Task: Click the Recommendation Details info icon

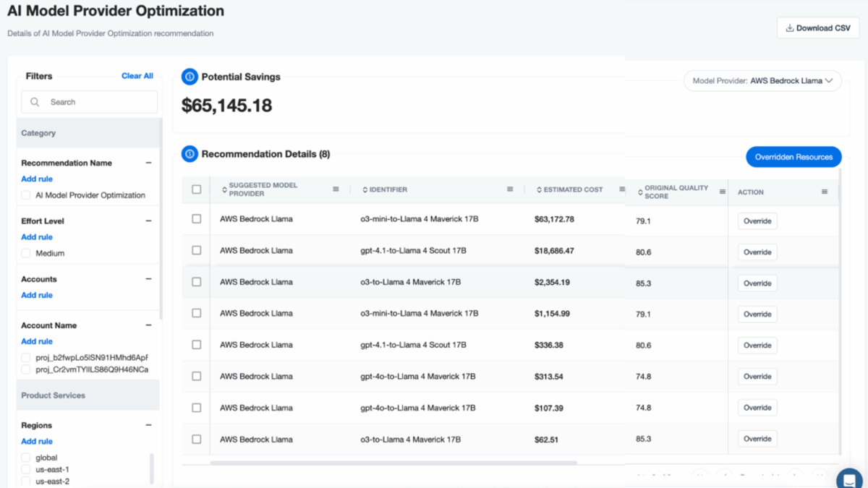Action: tap(190, 154)
